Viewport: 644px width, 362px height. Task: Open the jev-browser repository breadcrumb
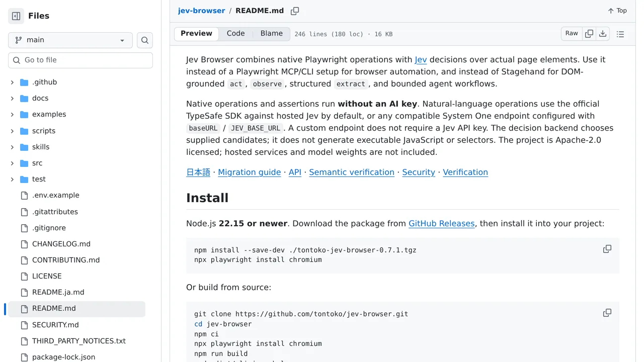pyautogui.click(x=201, y=11)
